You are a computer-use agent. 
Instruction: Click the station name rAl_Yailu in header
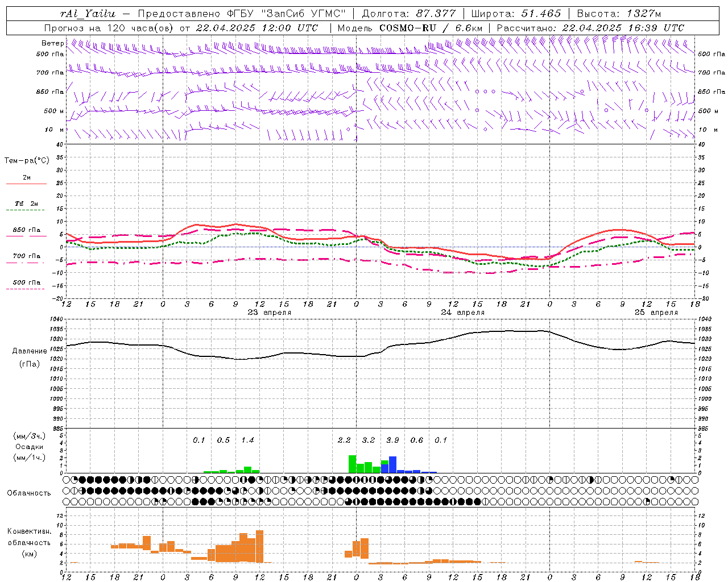tap(88, 14)
